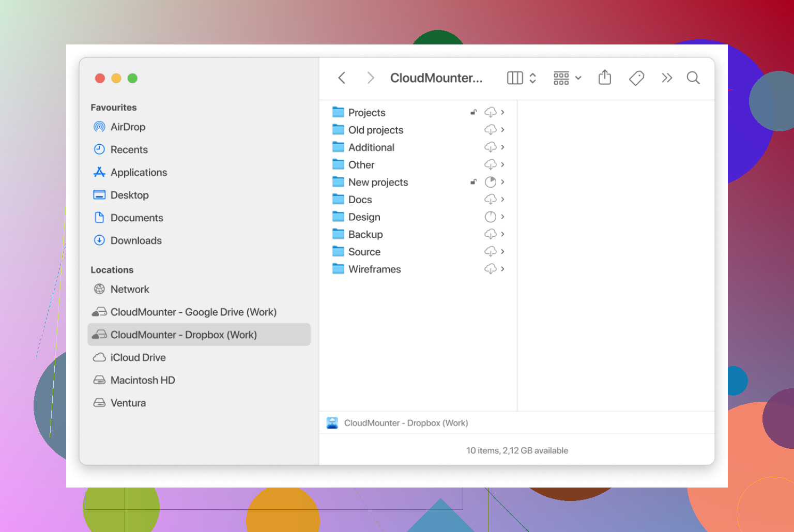This screenshot has width=794, height=532.
Task: Click CloudMounter - Dropbox (Work) in path bar
Action: point(405,423)
